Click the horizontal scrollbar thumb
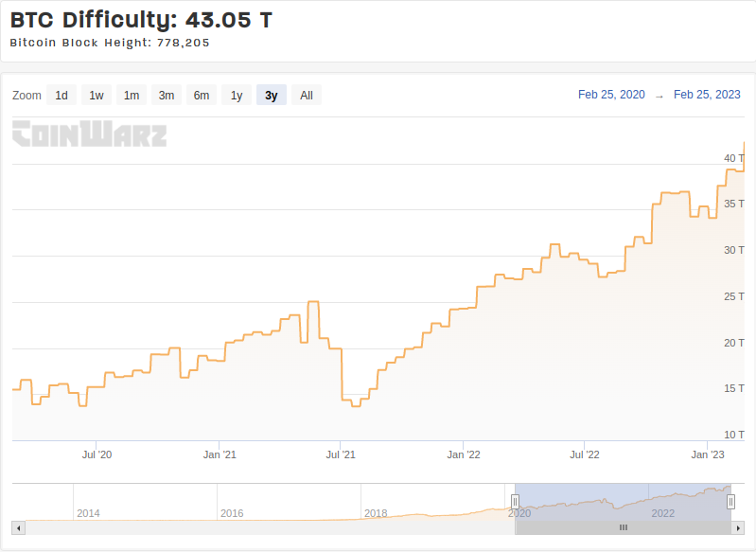The height and width of the screenshot is (552, 756). 624,528
